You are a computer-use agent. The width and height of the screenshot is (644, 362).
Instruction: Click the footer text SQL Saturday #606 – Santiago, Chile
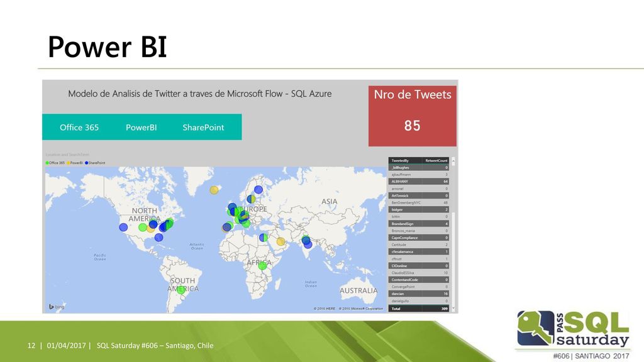coord(155,346)
